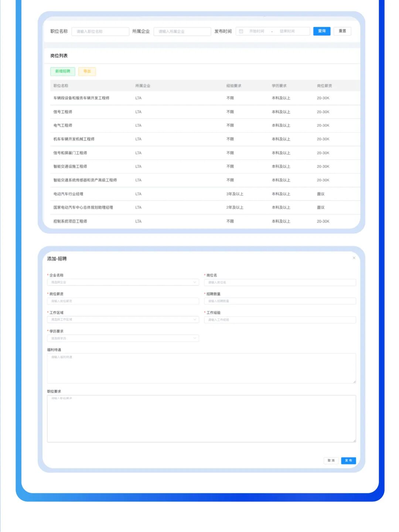Focus the 工作经验 input field
The height and width of the screenshot is (532, 399).
280,320
